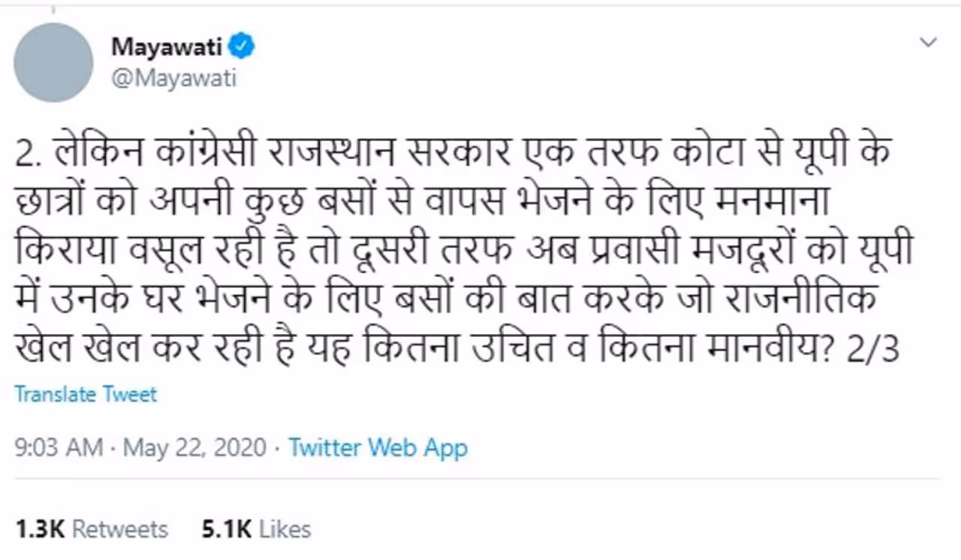Screen dimensions: 961x560
Task: View the 5.1K like count
Action: [226, 528]
